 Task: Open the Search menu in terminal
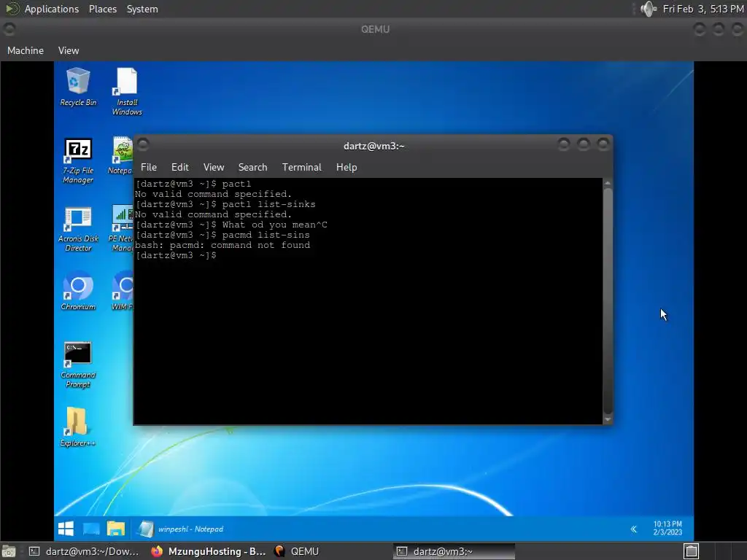click(x=252, y=167)
